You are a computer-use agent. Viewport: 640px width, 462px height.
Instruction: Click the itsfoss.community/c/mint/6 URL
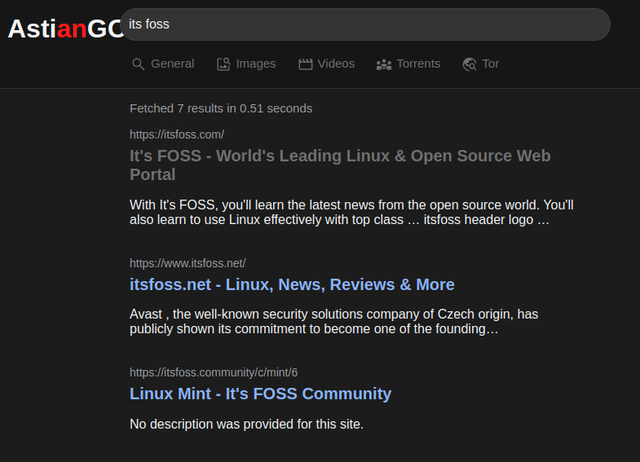pyautogui.click(x=214, y=372)
